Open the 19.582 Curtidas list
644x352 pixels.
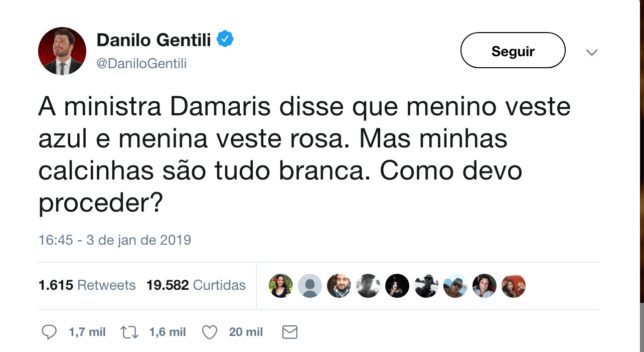pyautogui.click(x=196, y=285)
